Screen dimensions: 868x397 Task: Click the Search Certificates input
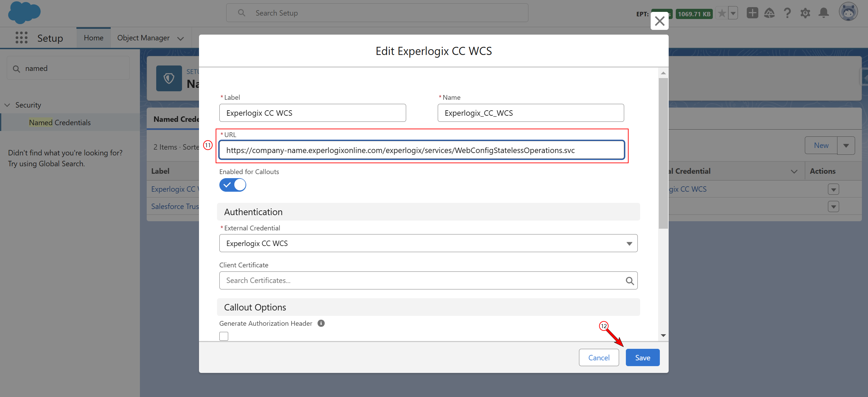click(428, 281)
